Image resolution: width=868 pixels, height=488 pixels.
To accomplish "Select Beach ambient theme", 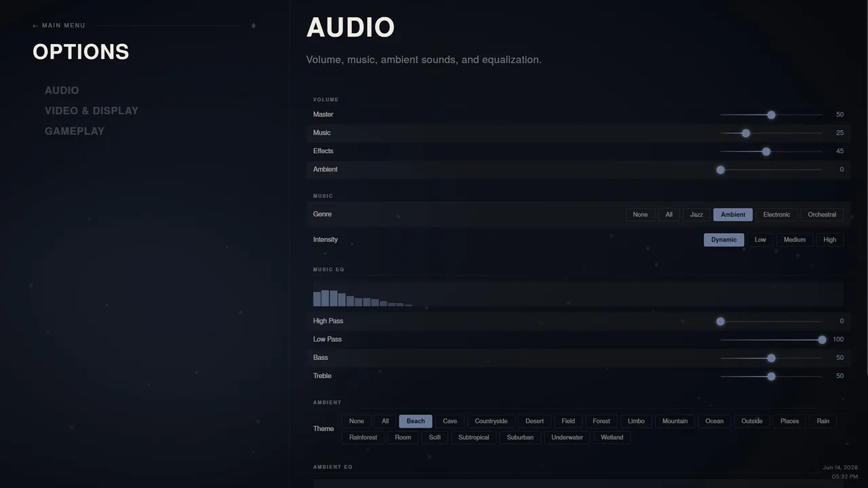I will 416,421.
